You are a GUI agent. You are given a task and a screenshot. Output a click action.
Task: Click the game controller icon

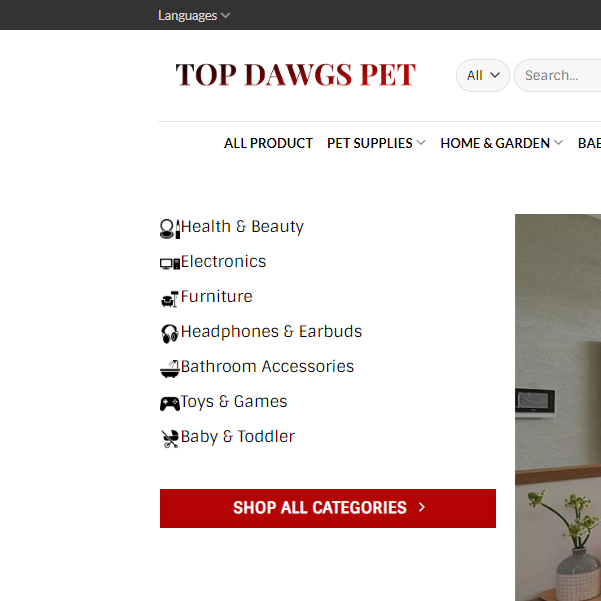pos(170,404)
